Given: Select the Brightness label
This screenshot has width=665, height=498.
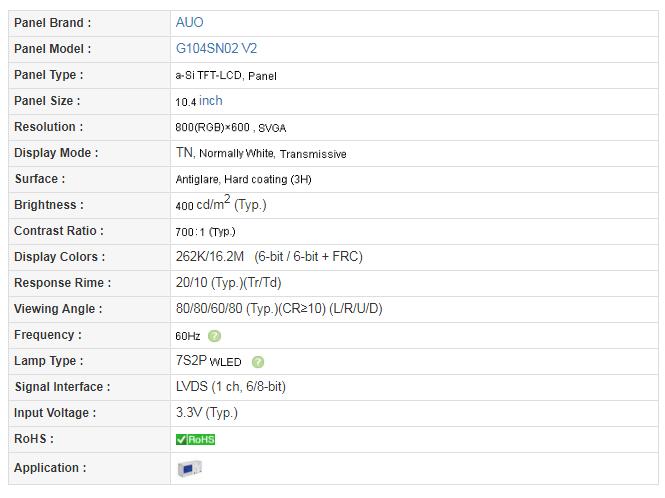Looking at the screenshot, I should tap(49, 205).
